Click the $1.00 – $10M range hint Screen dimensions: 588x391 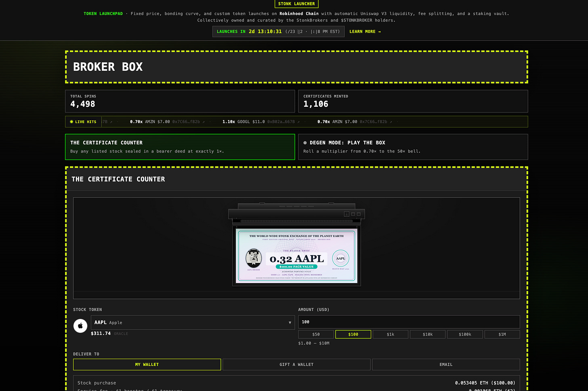coord(314,343)
